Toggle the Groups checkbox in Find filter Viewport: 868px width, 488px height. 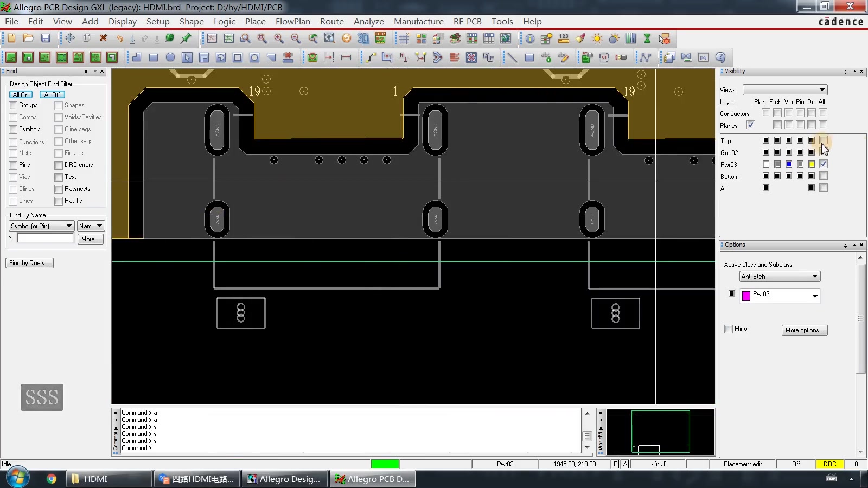point(13,105)
